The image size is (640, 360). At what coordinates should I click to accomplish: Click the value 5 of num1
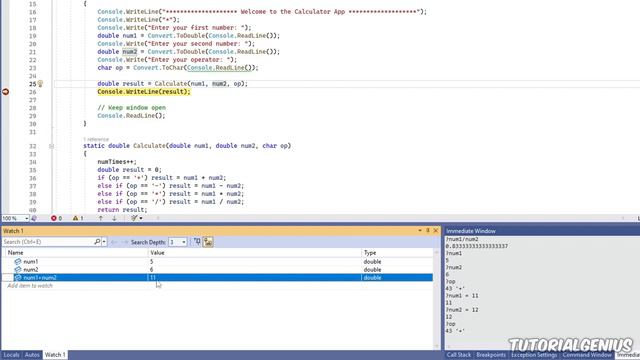(x=151, y=262)
